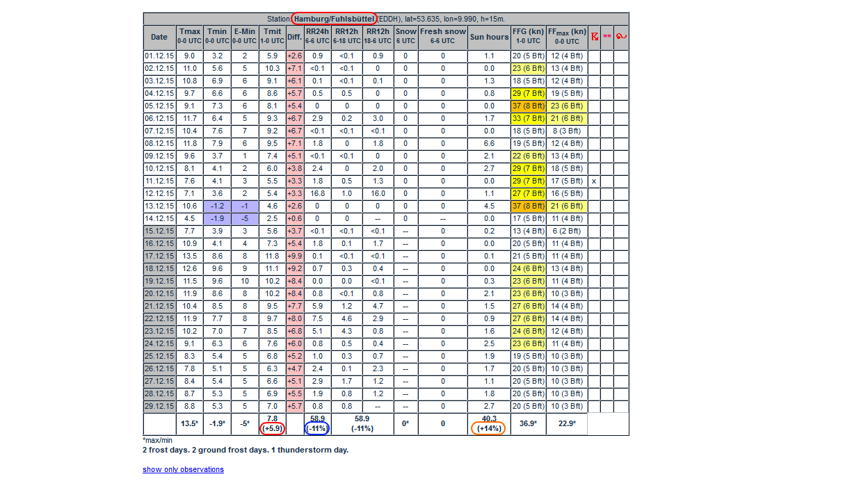Click the blue Tmin cell -1.9 on 14.12.15
868x488 pixels.
pos(218,219)
